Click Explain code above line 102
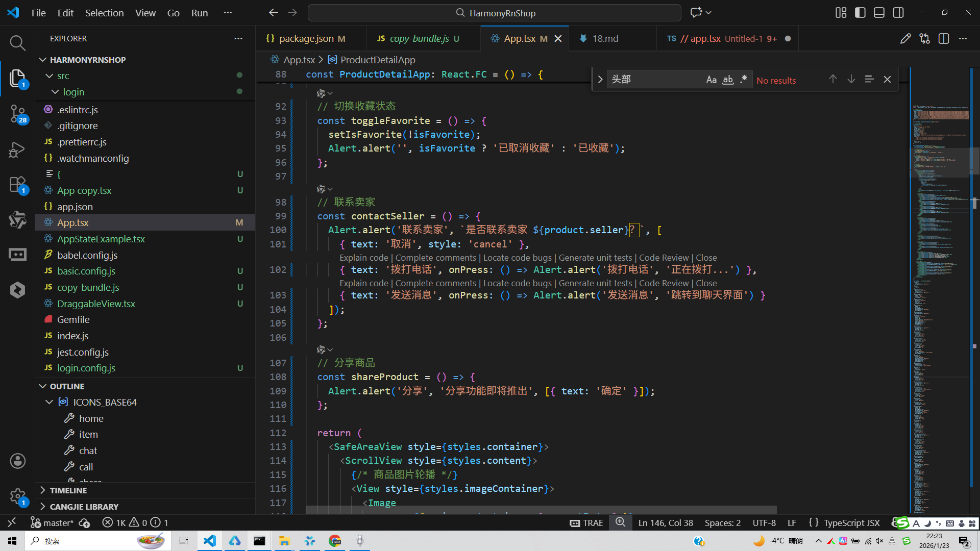The image size is (980, 551). (363, 258)
